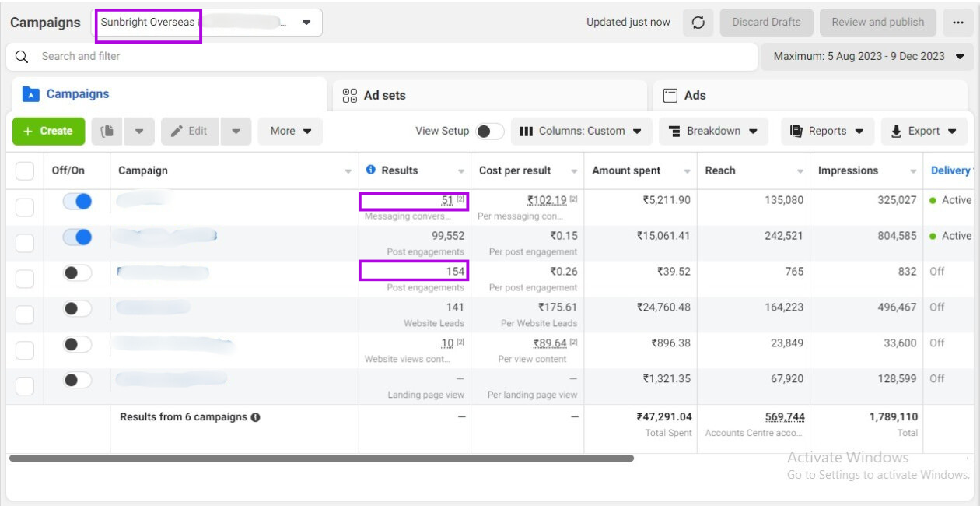Click info icon beside Results from 6 campaigns
The height and width of the screenshot is (506, 980).
(255, 417)
